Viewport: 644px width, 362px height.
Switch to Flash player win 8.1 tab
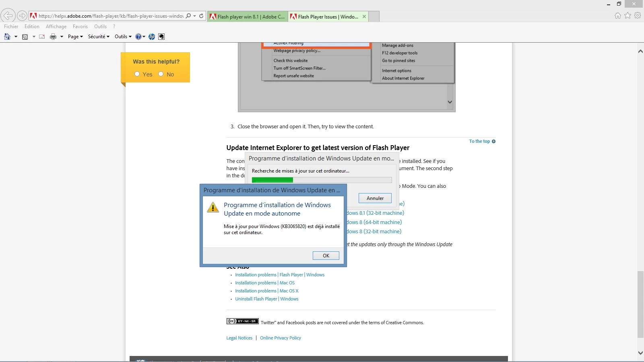pos(248,16)
